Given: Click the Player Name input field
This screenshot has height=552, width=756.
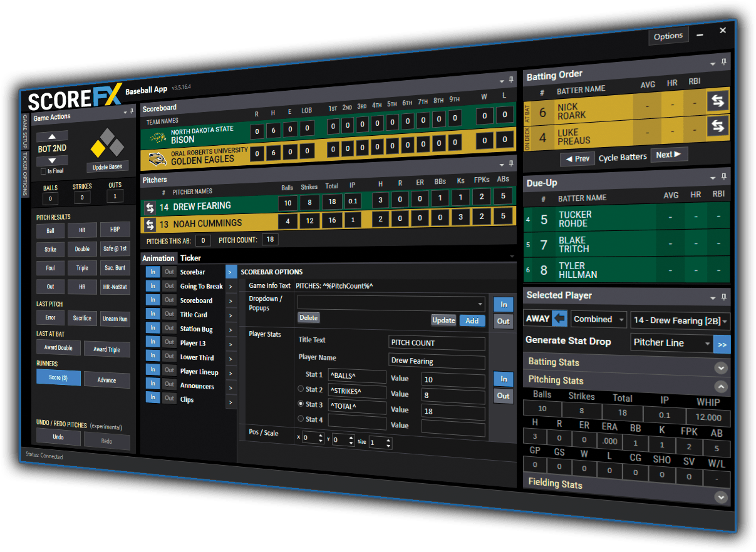Looking at the screenshot, I should [437, 361].
